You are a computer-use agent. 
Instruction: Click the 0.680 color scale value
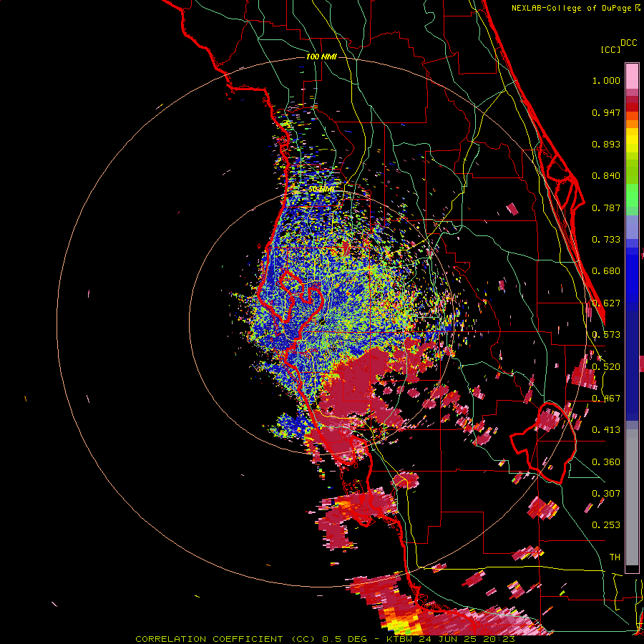coord(606,271)
